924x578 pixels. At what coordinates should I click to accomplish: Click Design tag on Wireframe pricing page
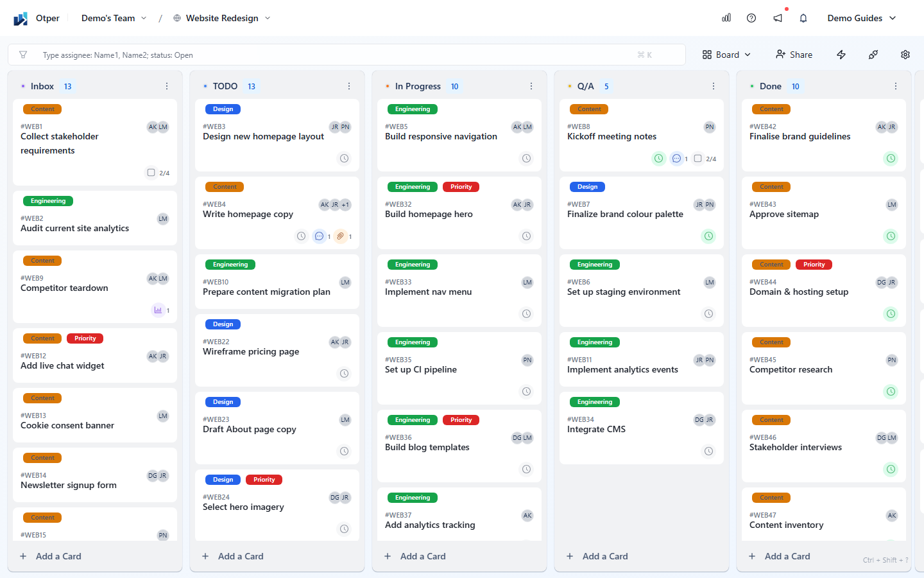[223, 324]
